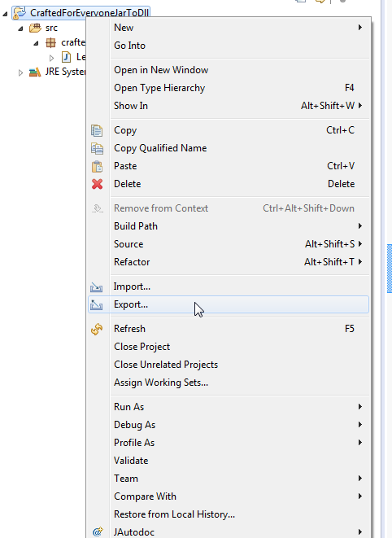This screenshot has width=392, height=538.
Task: Click the Copy Qualified Name icon
Action: pos(97,148)
